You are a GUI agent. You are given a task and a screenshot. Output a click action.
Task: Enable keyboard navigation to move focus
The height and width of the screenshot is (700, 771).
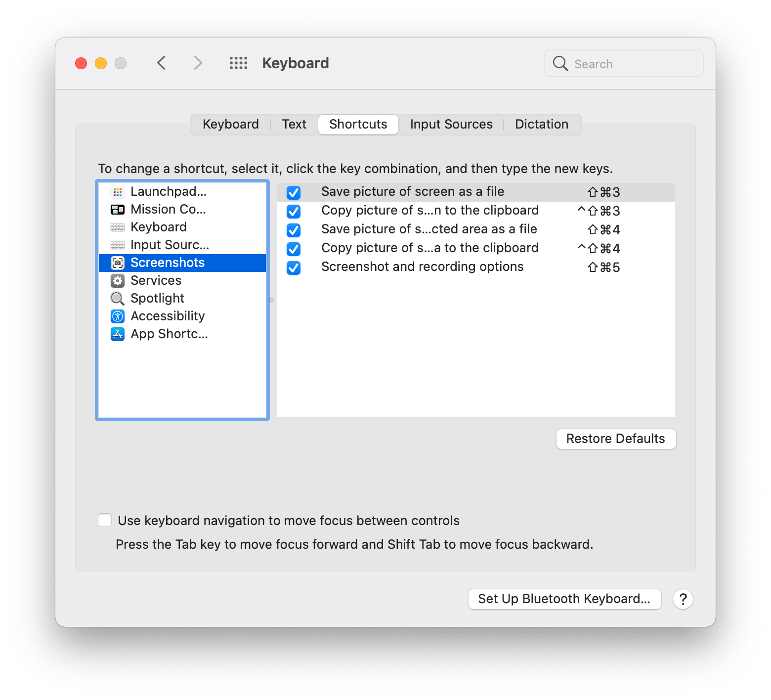(x=104, y=520)
